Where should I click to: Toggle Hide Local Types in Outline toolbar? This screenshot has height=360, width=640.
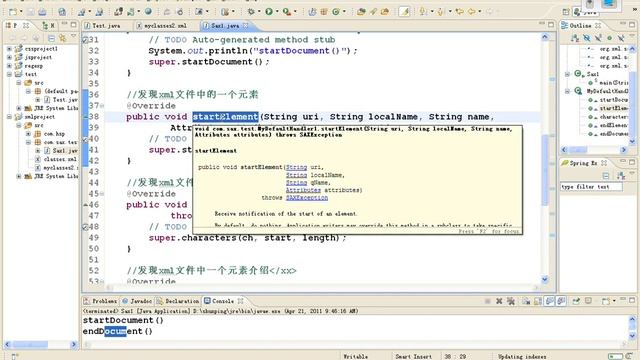pos(621,38)
